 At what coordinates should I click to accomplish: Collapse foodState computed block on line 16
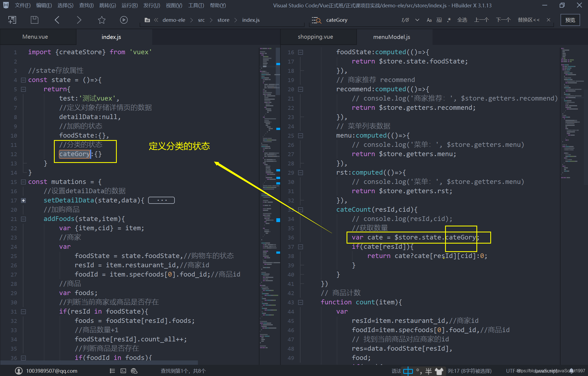(301, 52)
